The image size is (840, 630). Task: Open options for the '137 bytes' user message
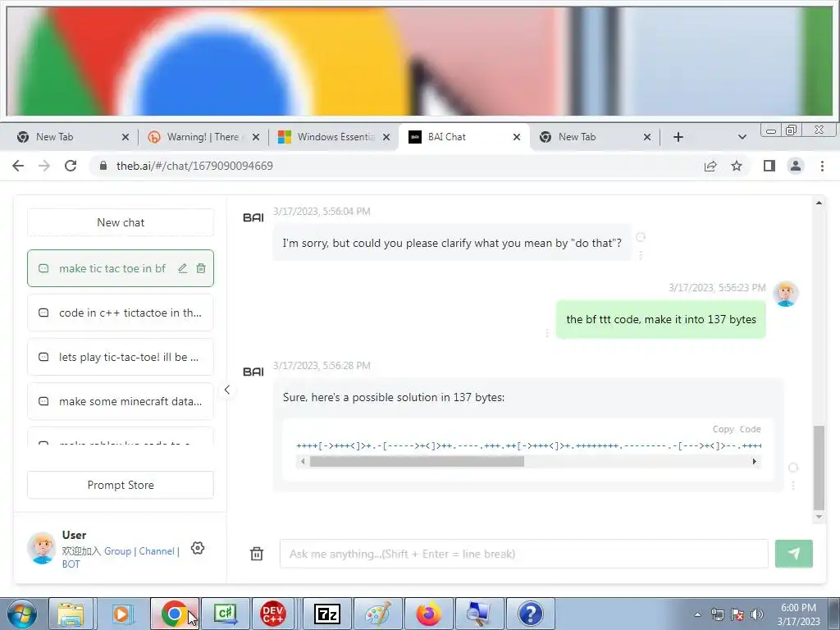tap(547, 333)
